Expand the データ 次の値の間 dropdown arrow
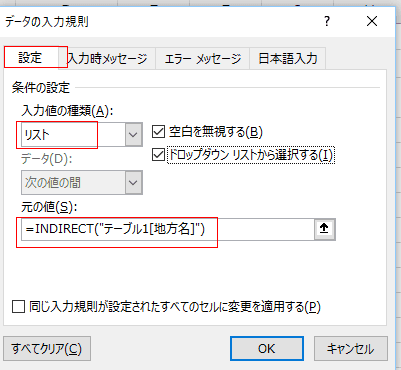The height and width of the screenshot is (370, 401). 133,183
